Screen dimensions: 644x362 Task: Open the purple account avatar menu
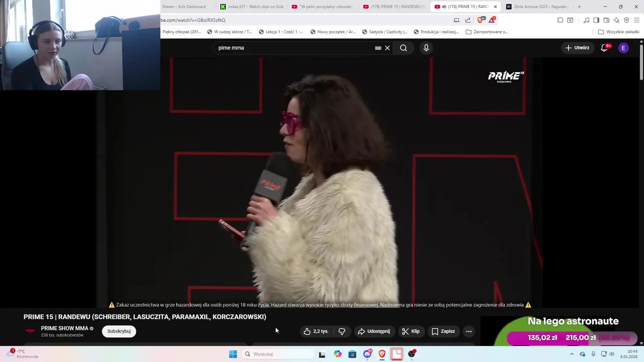click(623, 48)
